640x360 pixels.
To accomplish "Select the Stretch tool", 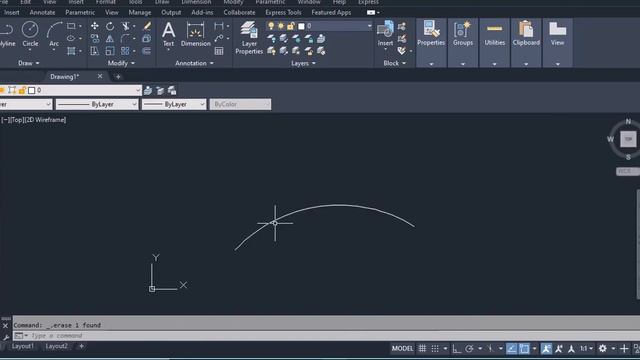I will pos(95,51).
